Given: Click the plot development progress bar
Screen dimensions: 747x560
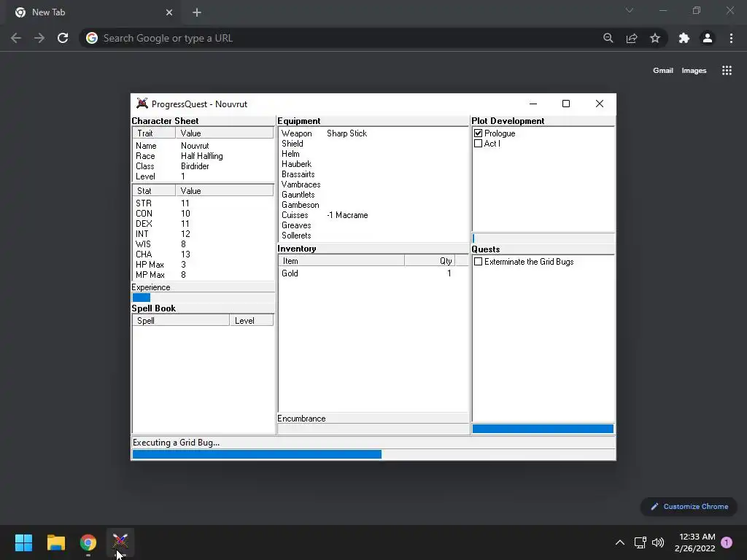Looking at the screenshot, I should coord(543,238).
